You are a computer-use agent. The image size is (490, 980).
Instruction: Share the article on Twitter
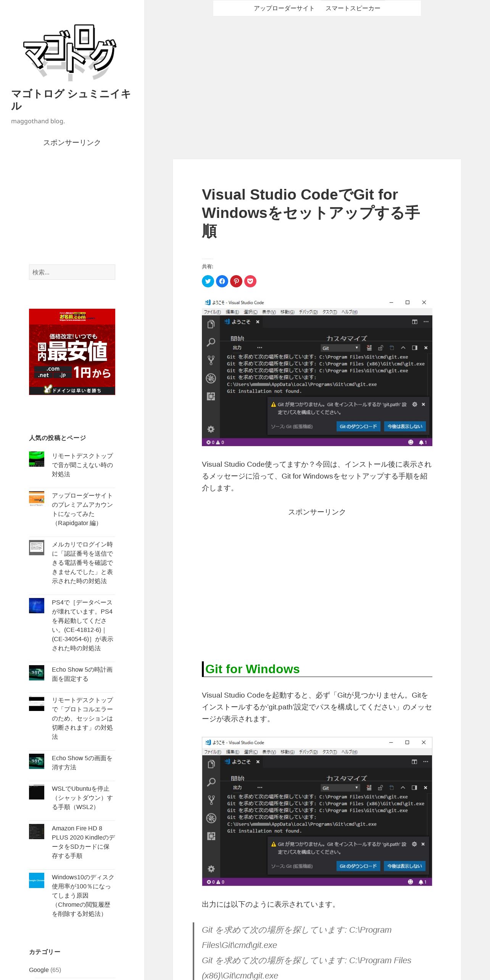tap(208, 281)
